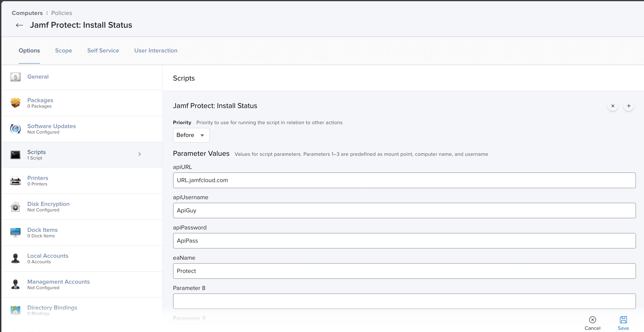Click the Scripts terminal icon

click(x=16, y=155)
